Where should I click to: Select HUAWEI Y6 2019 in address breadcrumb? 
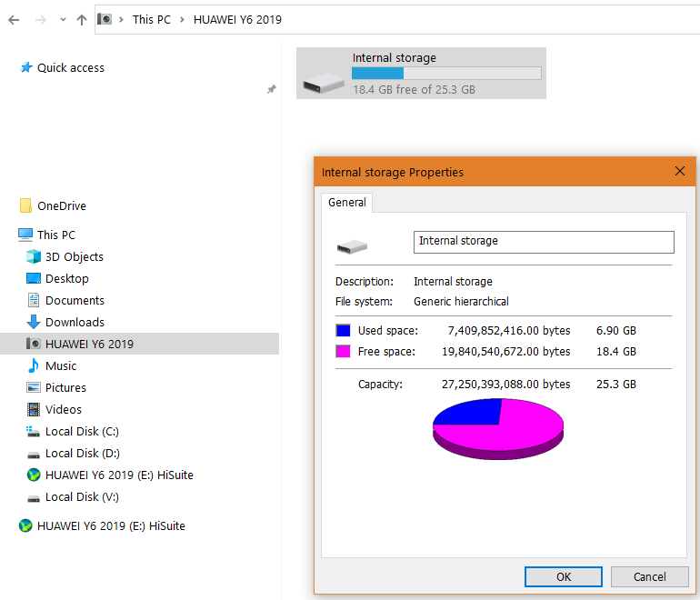click(237, 20)
